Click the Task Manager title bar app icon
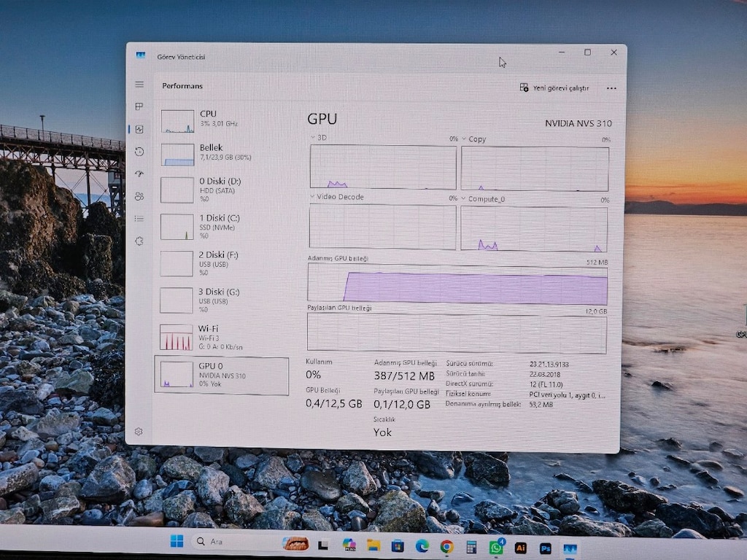Screen dimensions: 747x560 click(x=141, y=55)
